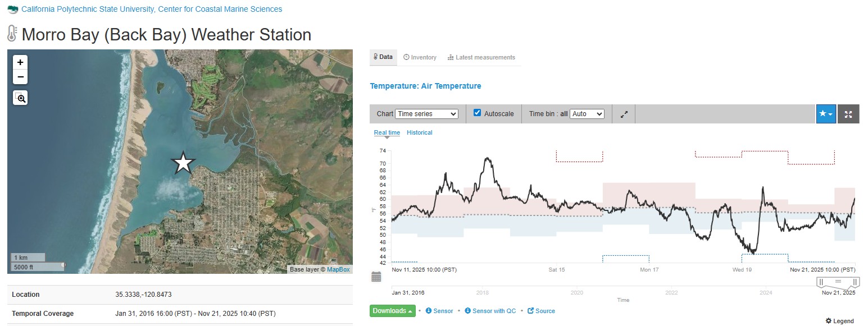Open the Source link

[x=541, y=311]
